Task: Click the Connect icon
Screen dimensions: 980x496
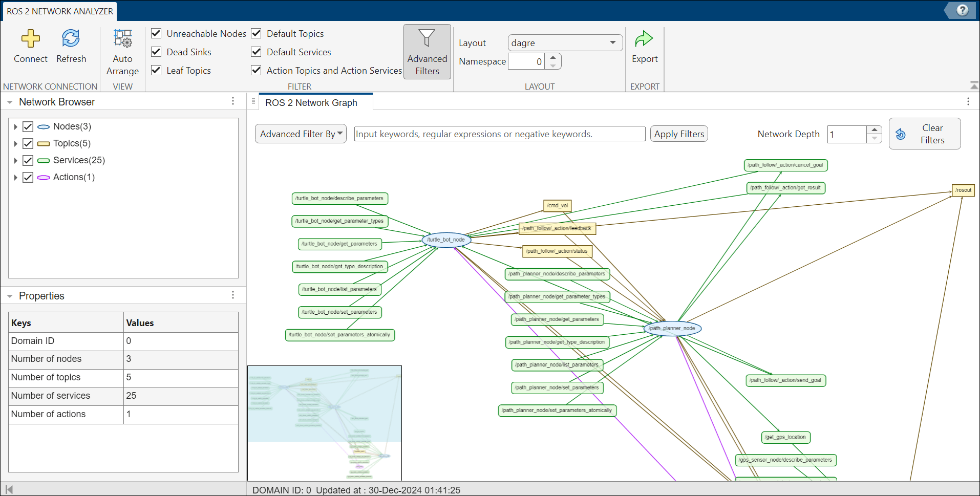Action: (x=30, y=39)
